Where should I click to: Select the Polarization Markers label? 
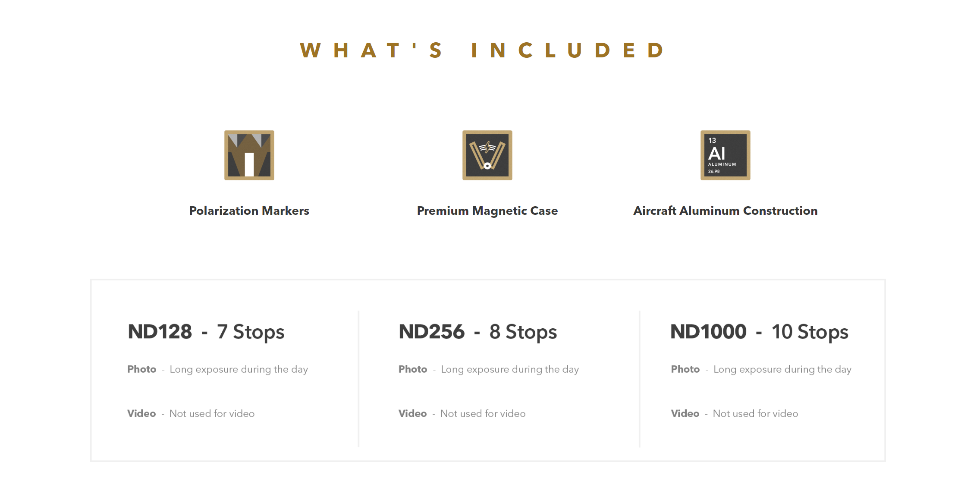pos(249,211)
